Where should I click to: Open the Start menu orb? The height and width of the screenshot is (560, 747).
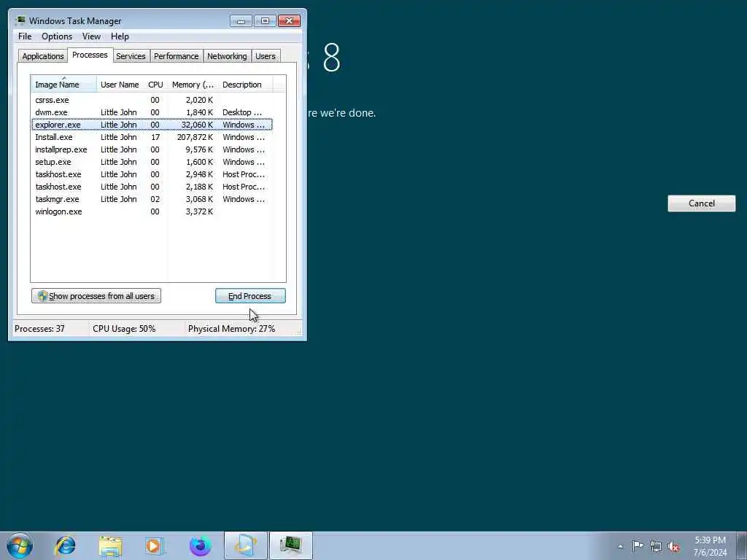(20, 545)
